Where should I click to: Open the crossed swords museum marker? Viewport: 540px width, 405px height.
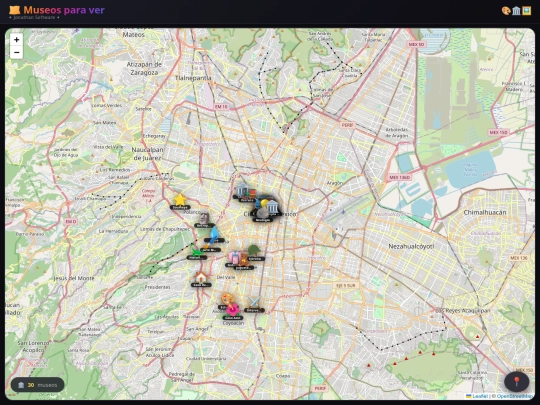tap(255, 302)
